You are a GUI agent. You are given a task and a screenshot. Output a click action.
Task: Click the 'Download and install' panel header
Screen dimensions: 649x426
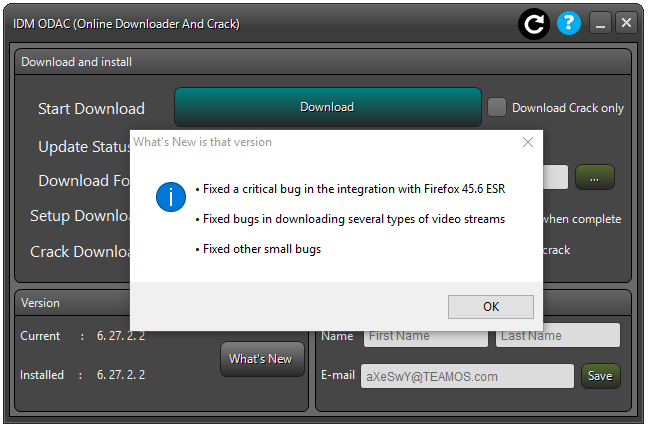pyautogui.click(x=323, y=62)
